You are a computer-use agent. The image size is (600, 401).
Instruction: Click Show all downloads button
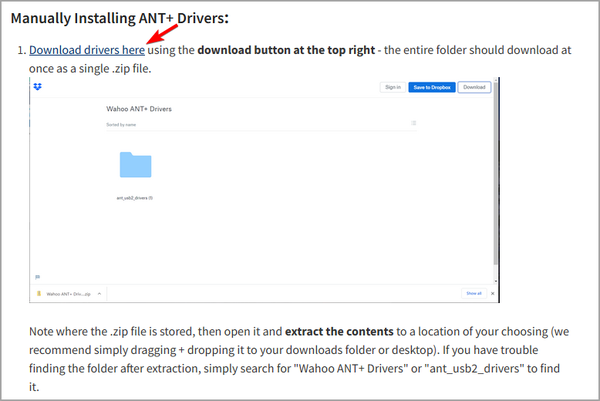pyautogui.click(x=474, y=293)
